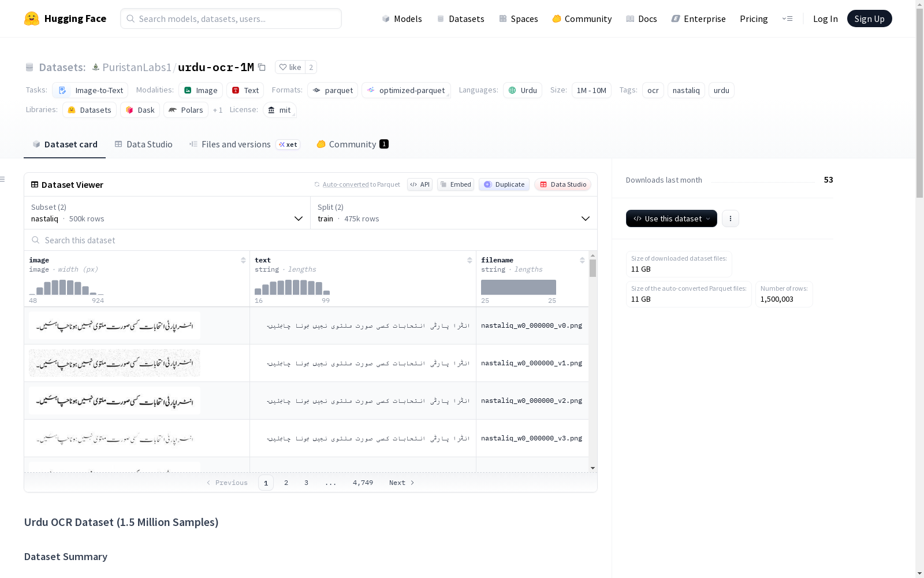Switch to the Dataset card tab
Viewport: 924px width, 578px height.
(65, 144)
